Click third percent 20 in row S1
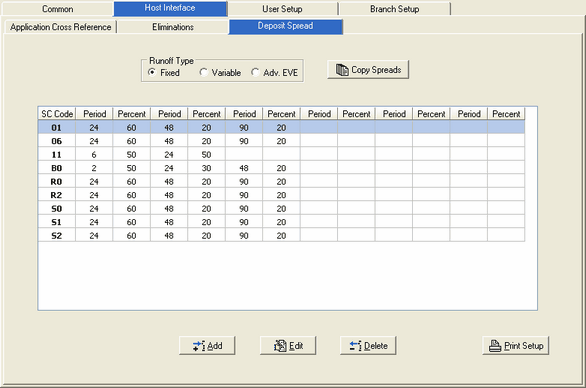The height and width of the screenshot is (388, 586). [281, 222]
